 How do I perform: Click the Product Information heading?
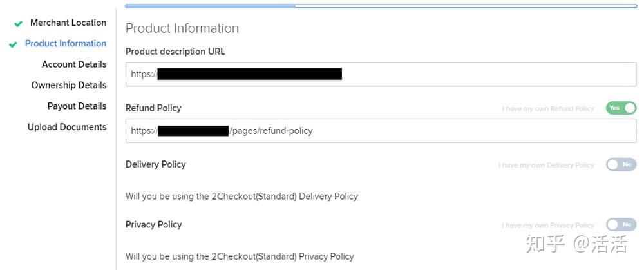[x=182, y=28]
